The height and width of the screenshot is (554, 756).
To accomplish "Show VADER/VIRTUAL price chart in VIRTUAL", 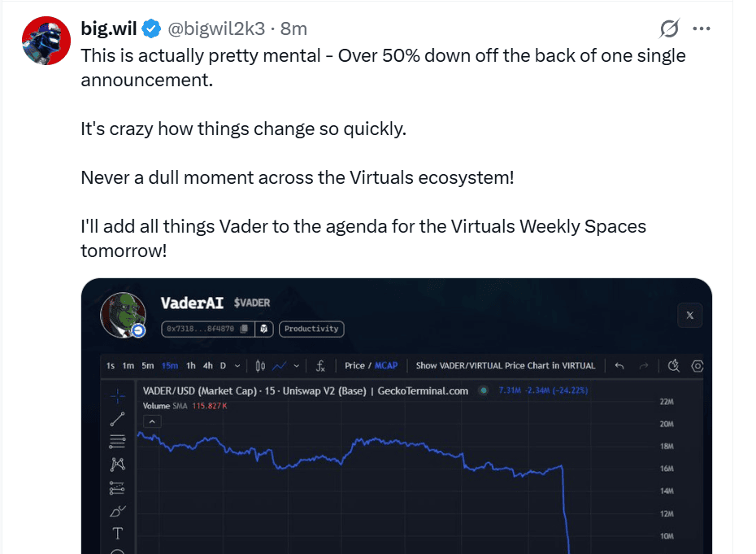I will 505,366.
